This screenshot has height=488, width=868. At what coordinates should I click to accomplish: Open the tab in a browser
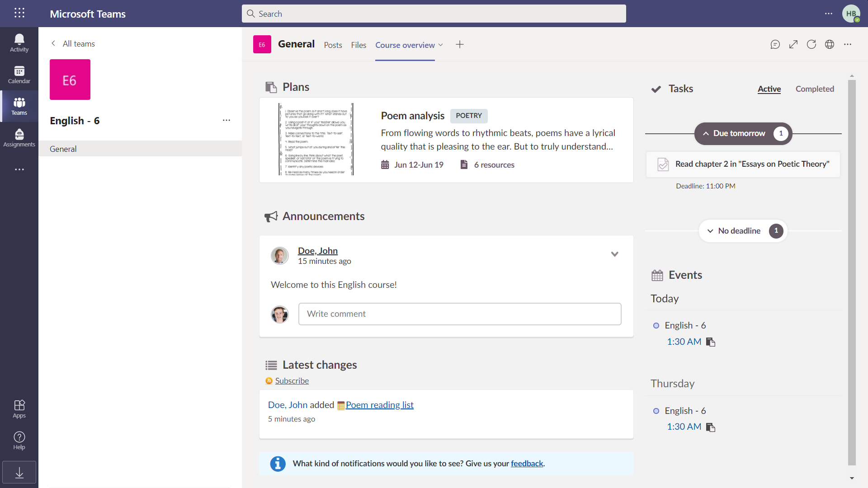pos(830,44)
